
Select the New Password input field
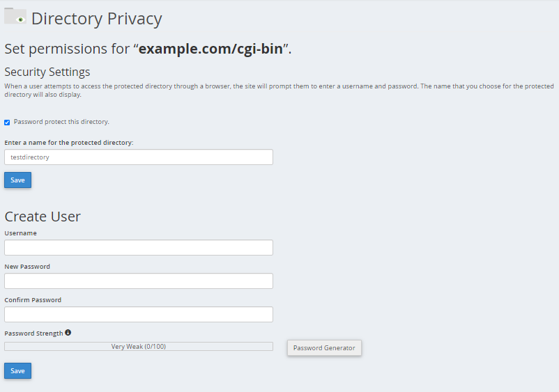point(139,281)
